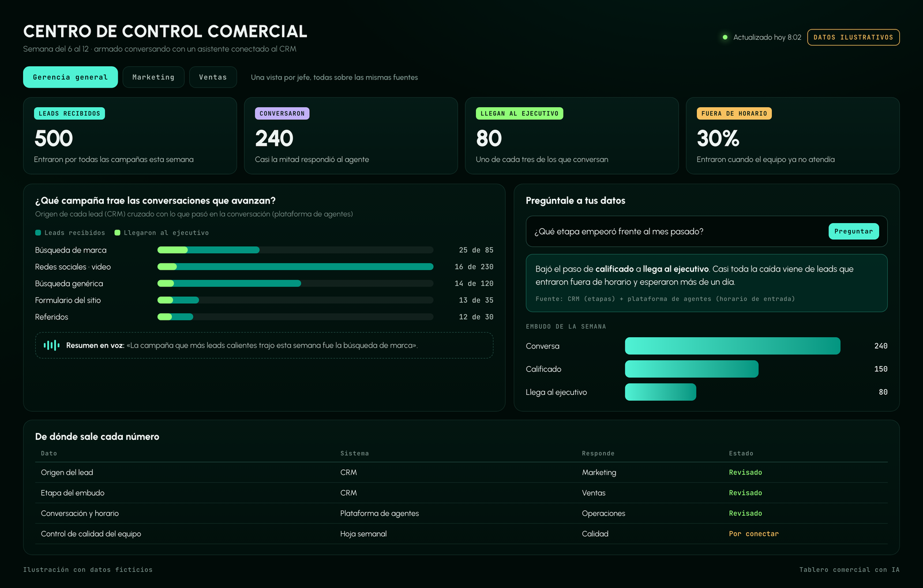Click the LEADS RECIBIDOS tag
This screenshot has height=588, width=923.
69,114
